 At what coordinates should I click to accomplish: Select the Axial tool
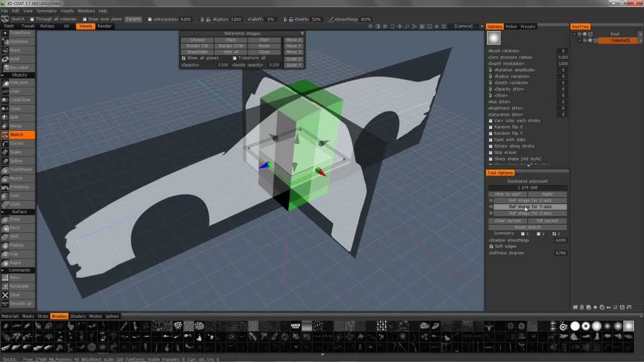[x=18, y=59]
